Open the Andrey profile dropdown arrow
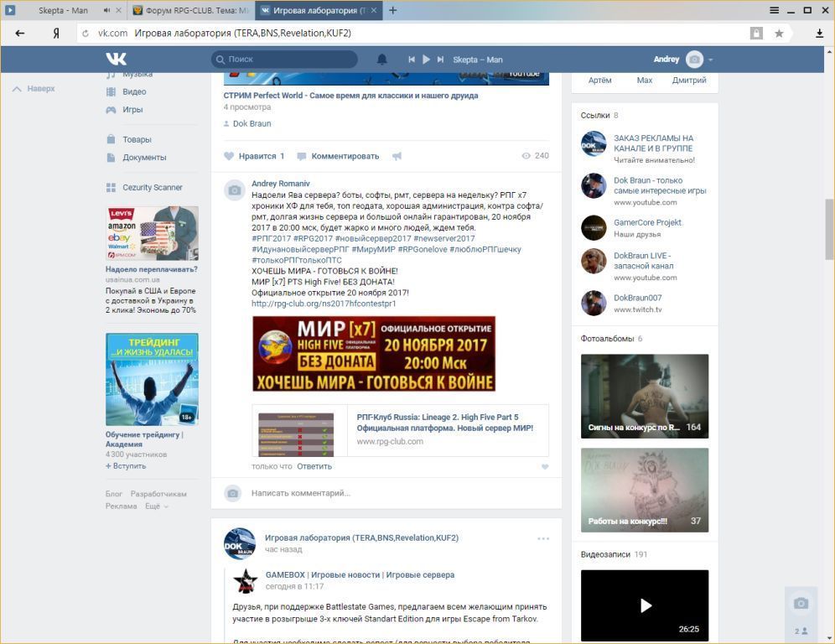 coord(710,60)
